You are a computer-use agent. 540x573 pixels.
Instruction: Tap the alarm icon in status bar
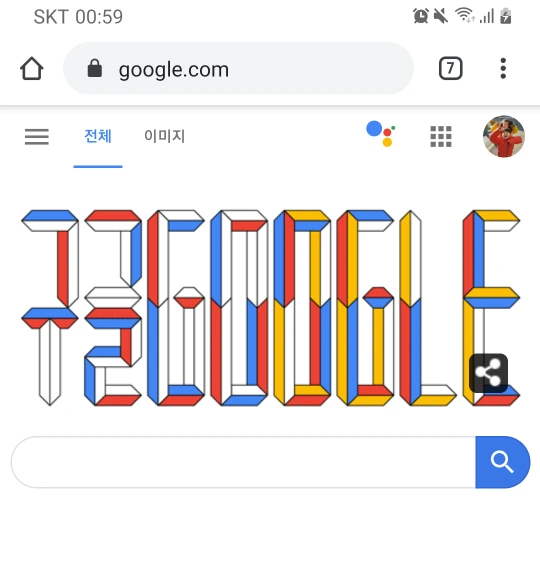(421, 16)
